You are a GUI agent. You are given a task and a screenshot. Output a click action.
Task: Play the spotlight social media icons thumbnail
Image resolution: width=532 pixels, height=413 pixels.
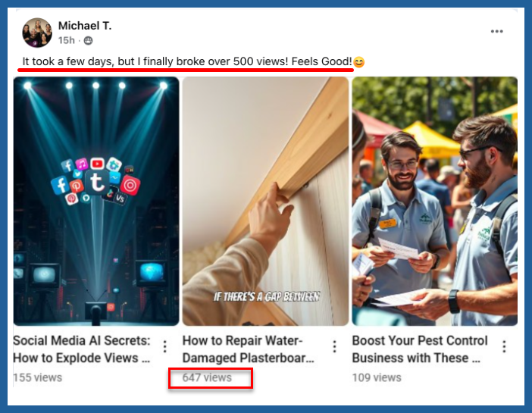tap(96, 202)
